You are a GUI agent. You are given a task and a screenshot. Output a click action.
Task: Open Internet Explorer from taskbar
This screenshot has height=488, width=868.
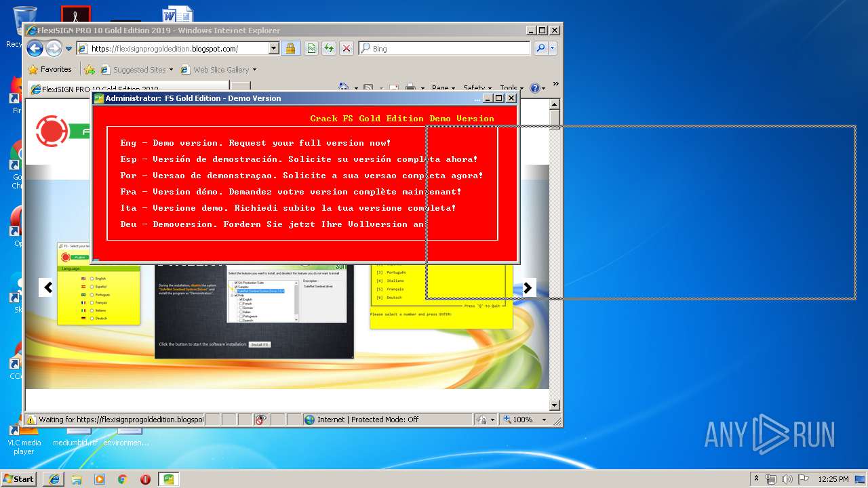pyautogui.click(x=54, y=479)
